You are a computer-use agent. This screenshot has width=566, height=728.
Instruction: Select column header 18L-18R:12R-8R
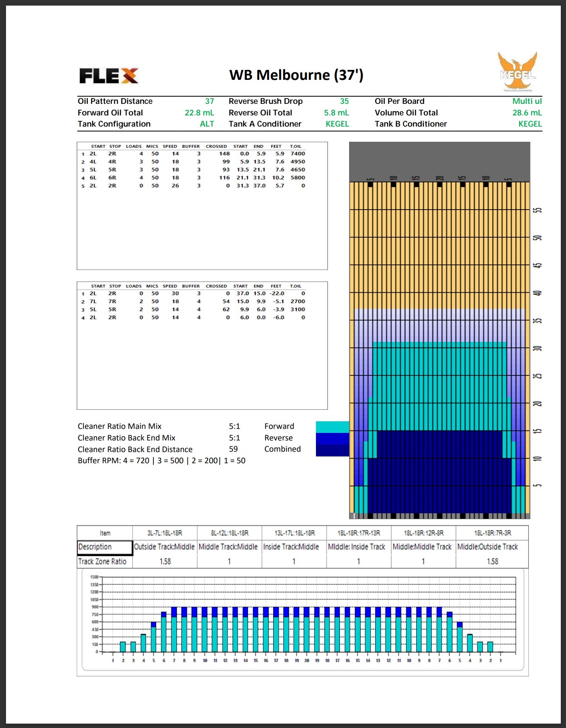point(423,533)
